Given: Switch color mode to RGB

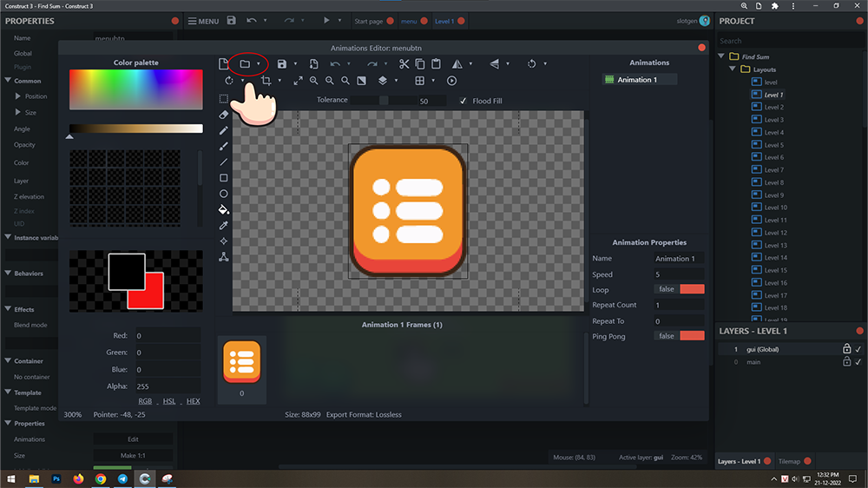Looking at the screenshot, I should (145, 401).
